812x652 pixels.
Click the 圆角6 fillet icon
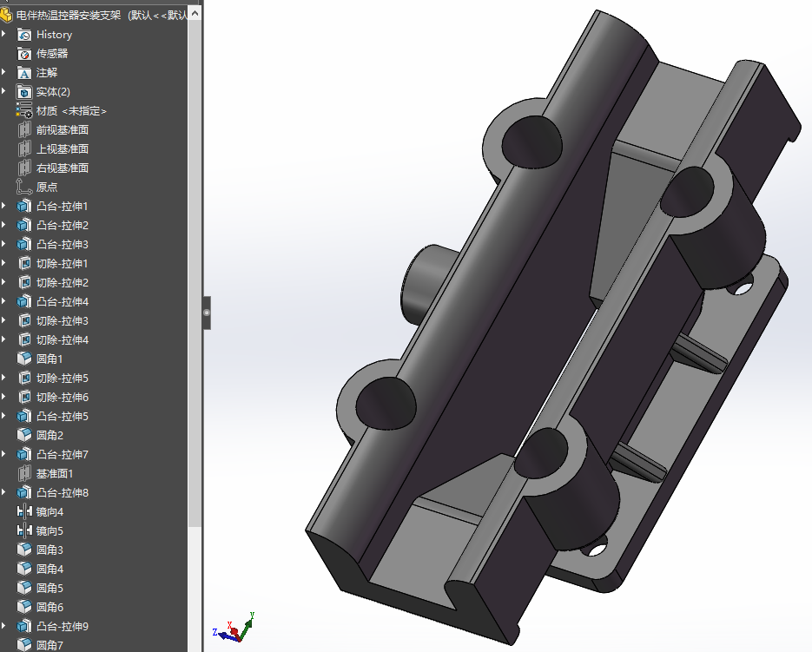23,608
